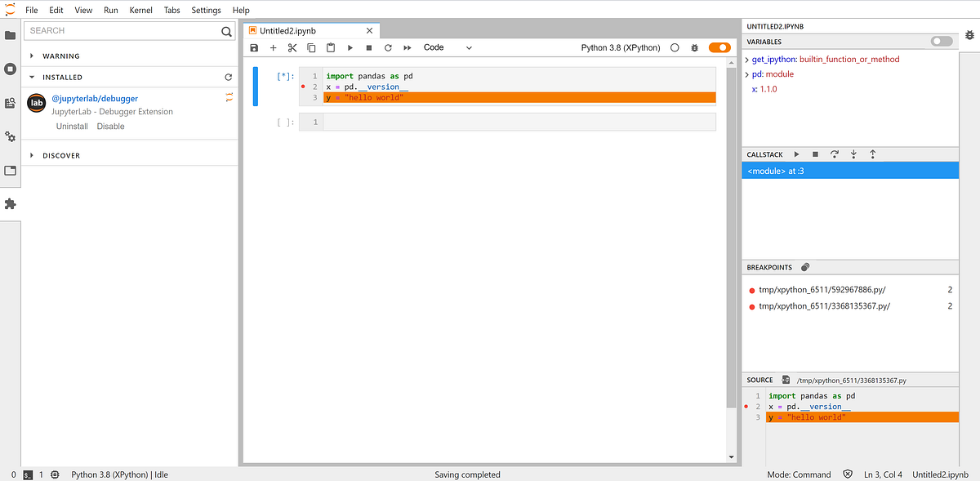Screen dimensions: 980x481
Task: Click the scissors icon to cut selected cells
Action: pos(292,47)
